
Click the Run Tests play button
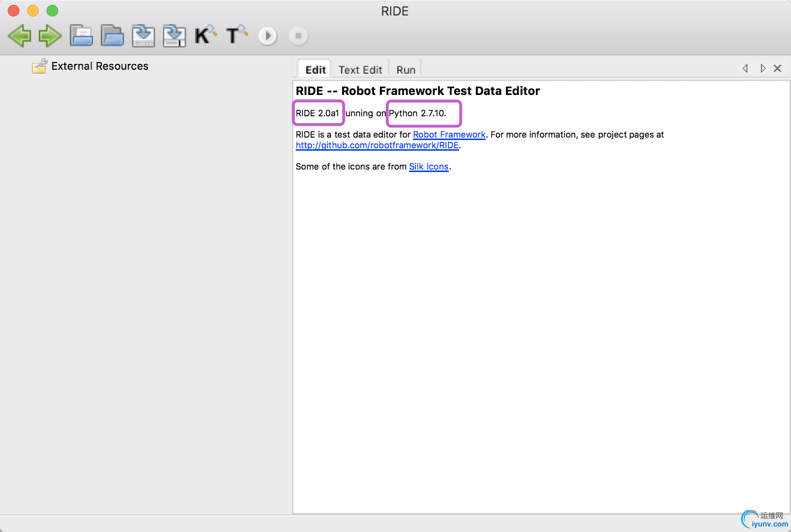tap(268, 36)
